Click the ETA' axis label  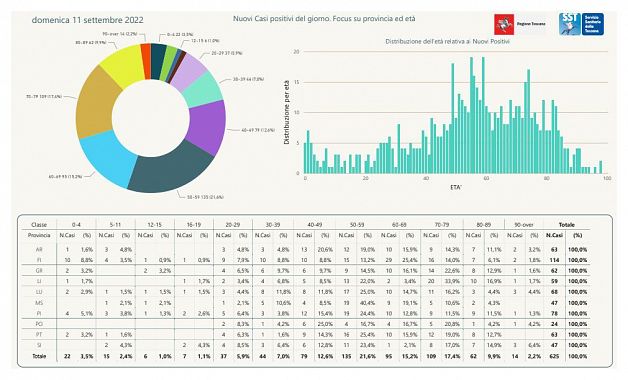(456, 187)
